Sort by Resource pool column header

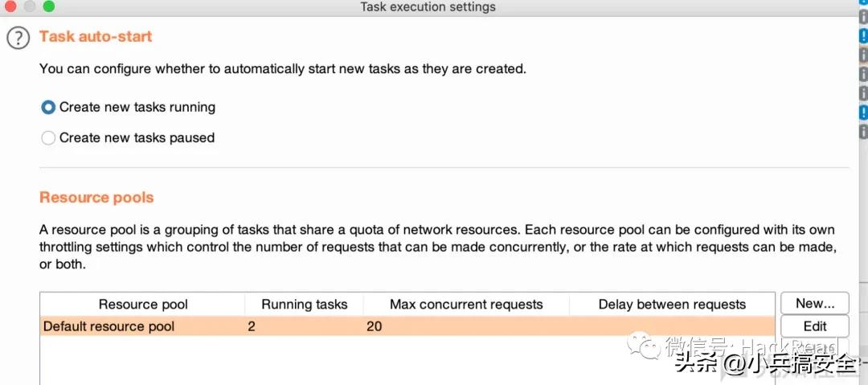tap(143, 304)
